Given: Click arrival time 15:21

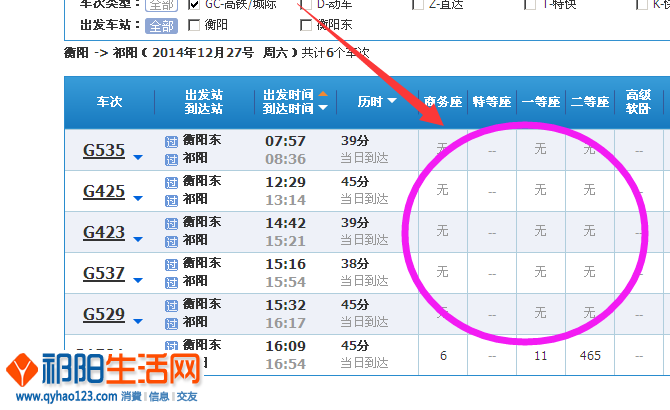Looking at the screenshot, I should coord(285,241).
